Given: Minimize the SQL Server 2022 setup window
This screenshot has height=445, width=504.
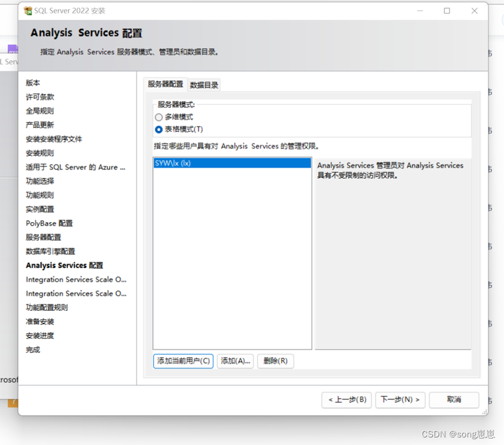Looking at the screenshot, I should (420, 11).
